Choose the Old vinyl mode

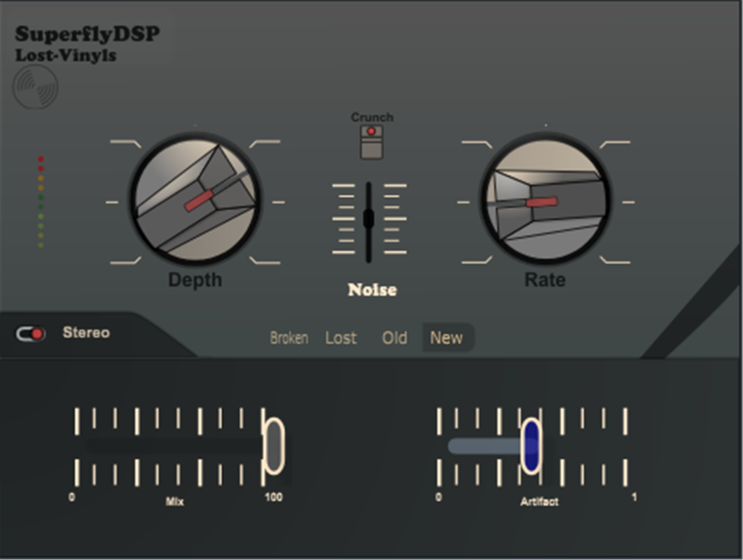(x=395, y=338)
